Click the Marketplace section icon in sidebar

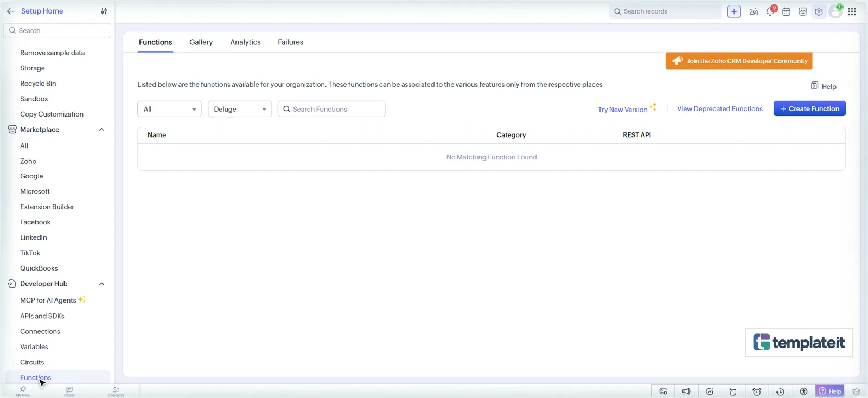pos(12,130)
